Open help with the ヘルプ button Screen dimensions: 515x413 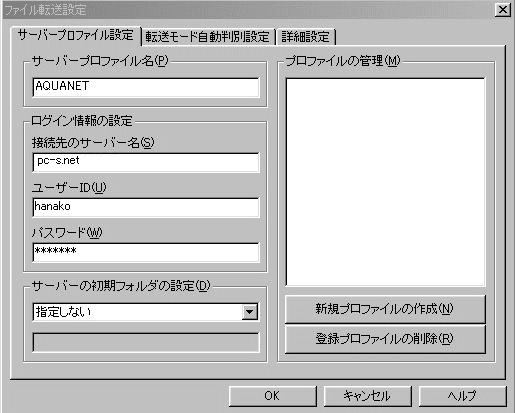pyautogui.click(x=462, y=396)
